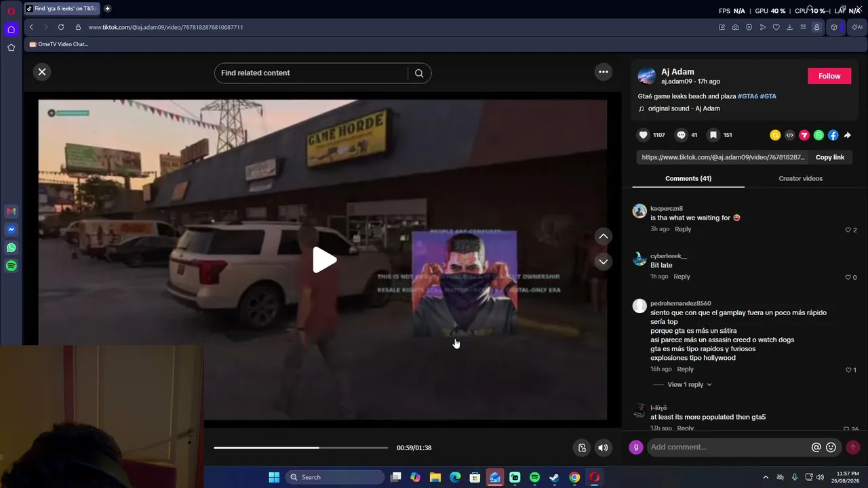
Task: Open the Opera AI button
Action: (x=857, y=27)
